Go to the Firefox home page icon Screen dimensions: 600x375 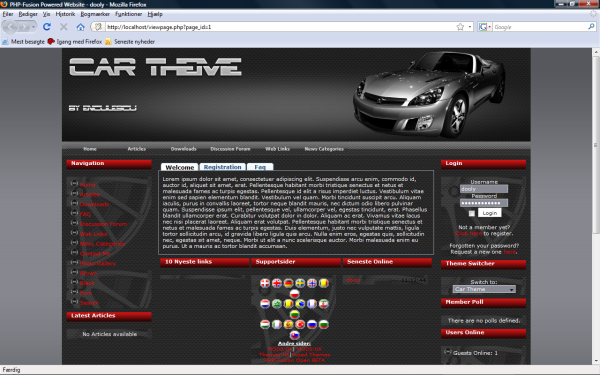80,27
